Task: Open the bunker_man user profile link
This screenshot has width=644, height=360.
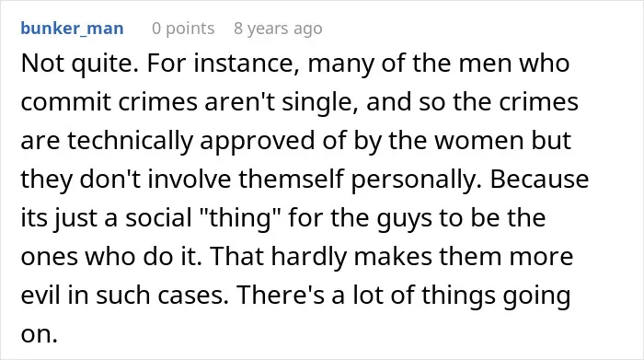Action: click(73, 29)
